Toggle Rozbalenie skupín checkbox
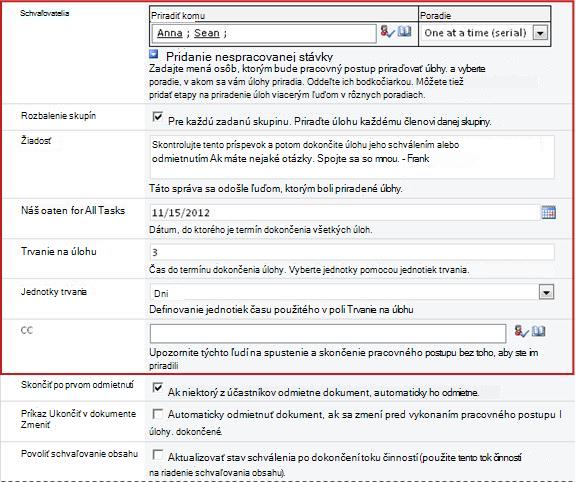The height and width of the screenshot is (482, 576). (x=157, y=117)
